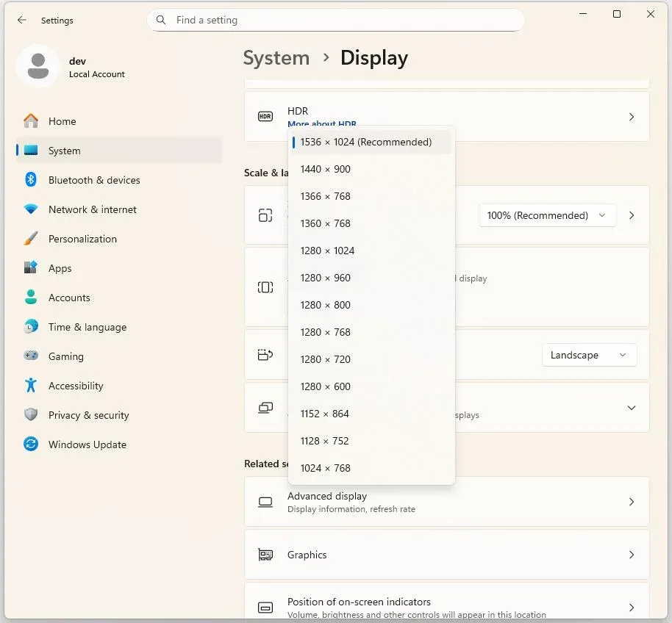Select 1024 × 768 resolution

[371, 468]
